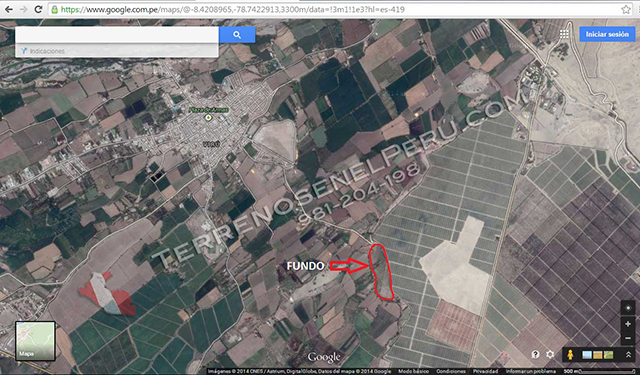Zoom in with the plus button

point(628,324)
